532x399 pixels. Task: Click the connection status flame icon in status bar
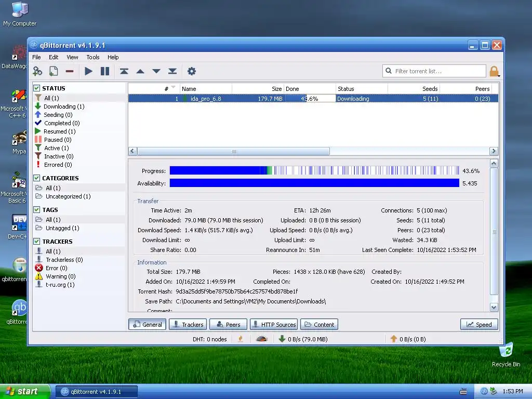(x=241, y=339)
